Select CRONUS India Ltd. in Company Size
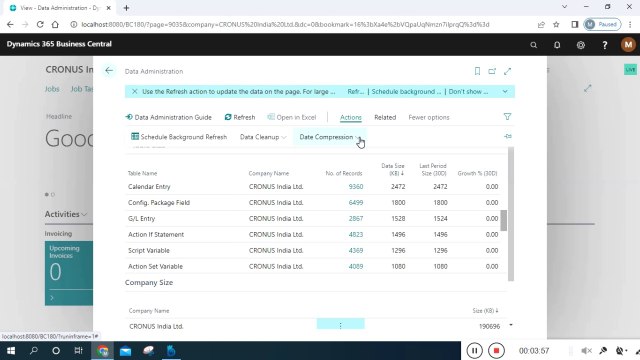This screenshot has height=360, width=640. click(156, 326)
